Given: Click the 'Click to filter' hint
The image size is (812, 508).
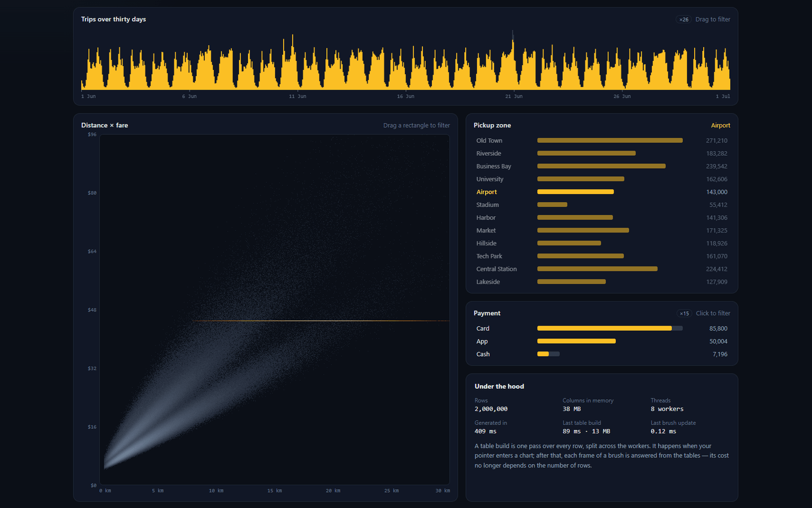Looking at the screenshot, I should click(713, 313).
